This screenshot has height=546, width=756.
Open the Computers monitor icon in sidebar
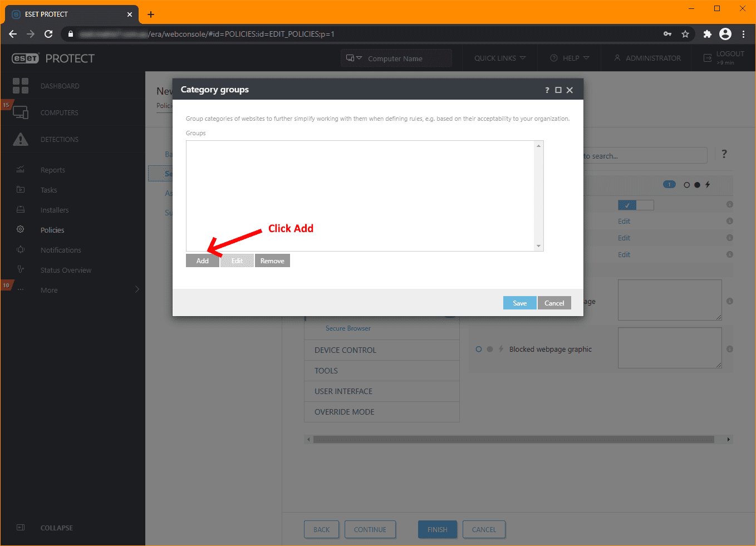click(x=21, y=112)
